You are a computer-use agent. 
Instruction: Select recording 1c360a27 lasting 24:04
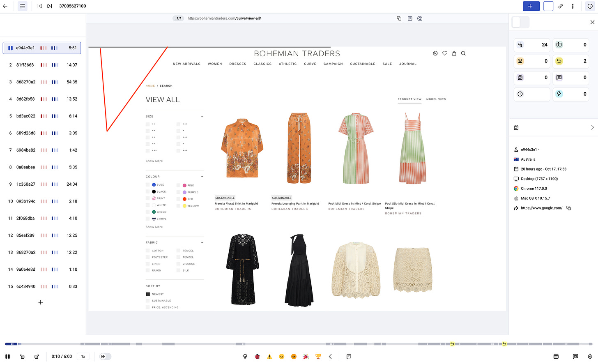tap(42, 184)
